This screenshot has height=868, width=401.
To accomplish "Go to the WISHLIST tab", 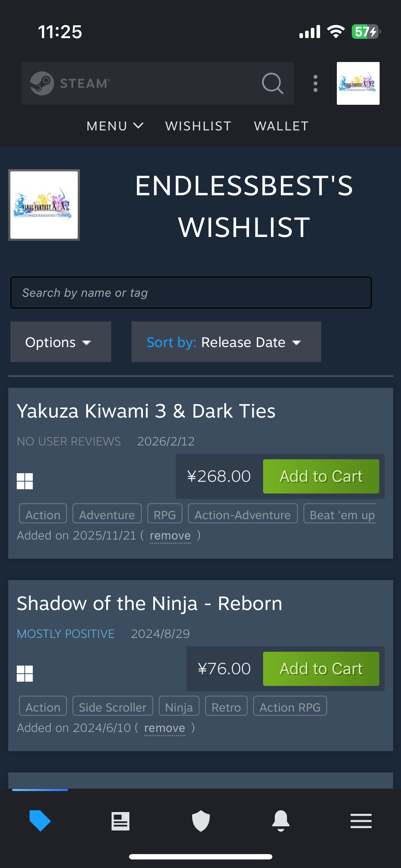I will [x=198, y=126].
